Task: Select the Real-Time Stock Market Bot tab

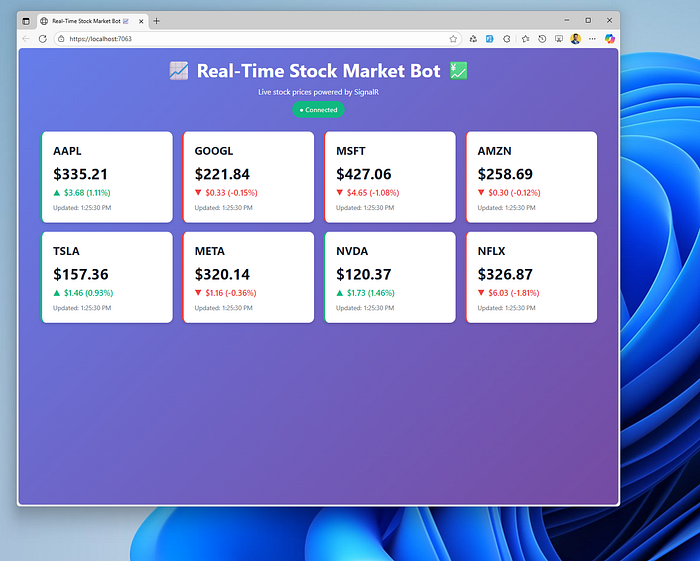Action: tap(85, 20)
